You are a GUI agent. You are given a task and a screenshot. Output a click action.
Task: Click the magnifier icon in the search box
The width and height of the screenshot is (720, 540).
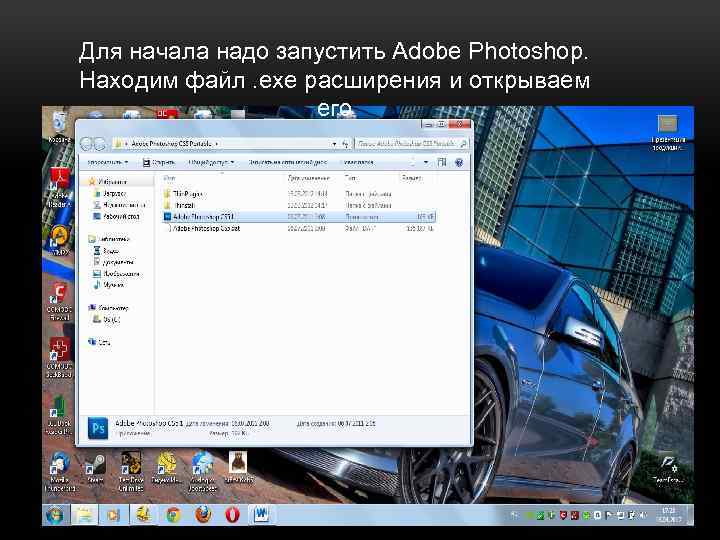tap(463, 144)
